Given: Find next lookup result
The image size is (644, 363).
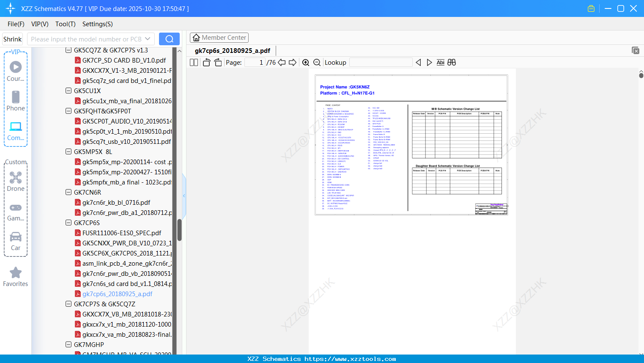Looking at the screenshot, I should click(429, 62).
